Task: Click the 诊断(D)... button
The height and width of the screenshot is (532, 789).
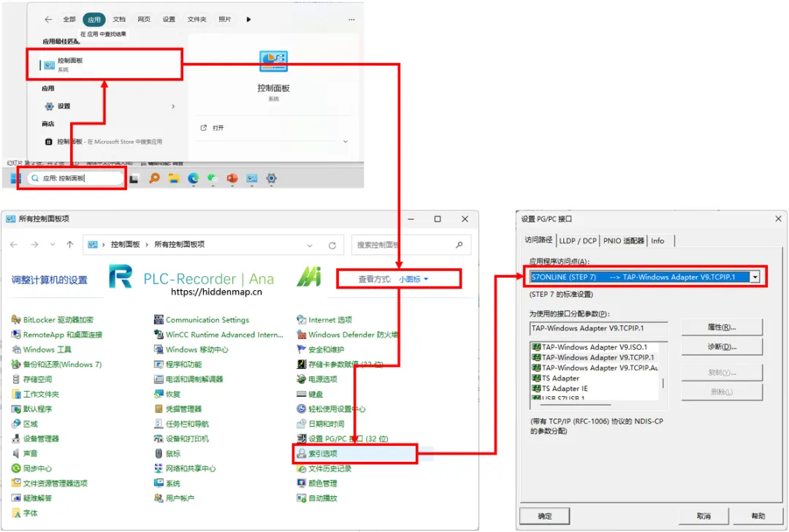Action: coord(722,347)
